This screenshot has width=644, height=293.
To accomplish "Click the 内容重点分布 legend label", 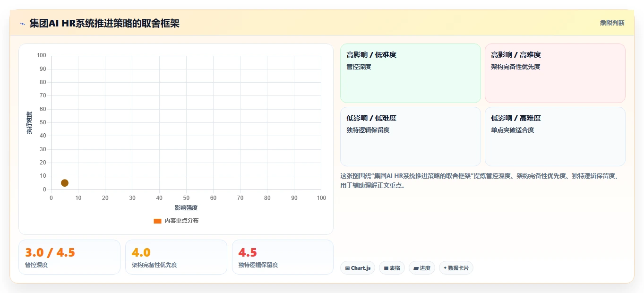I will (x=181, y=221).
